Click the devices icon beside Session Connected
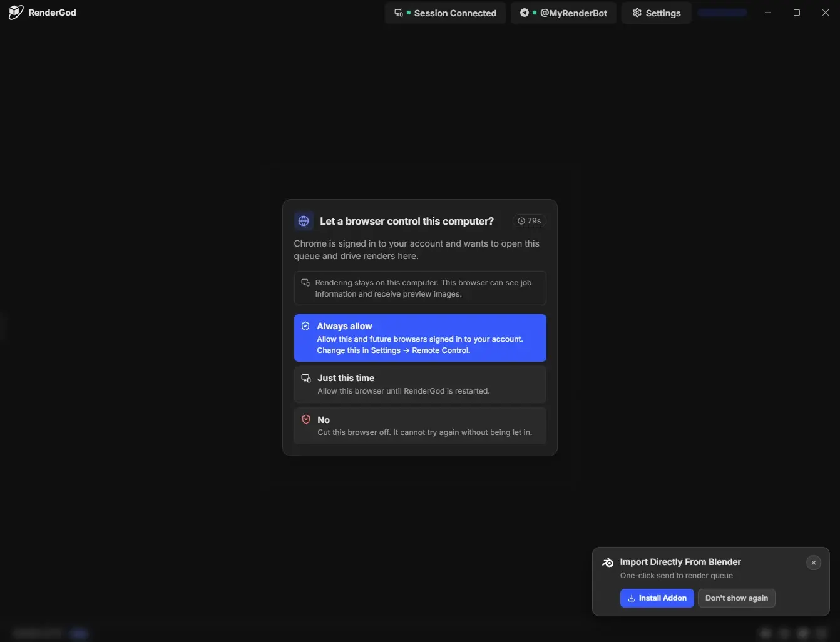Image resolution: width=840 pixels, height=642 pixels. pyautogui.click(x=398, y=13)
